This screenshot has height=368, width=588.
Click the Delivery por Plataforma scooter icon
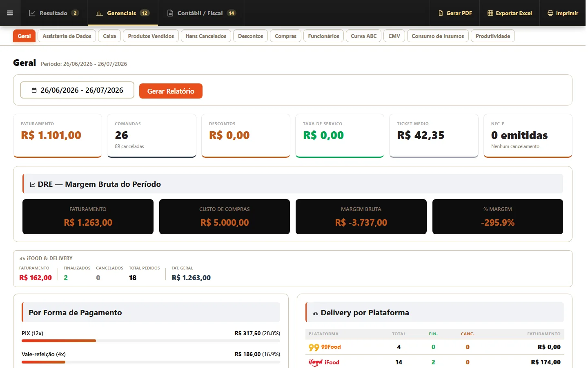pyautogui.click(x=315, y=313)
